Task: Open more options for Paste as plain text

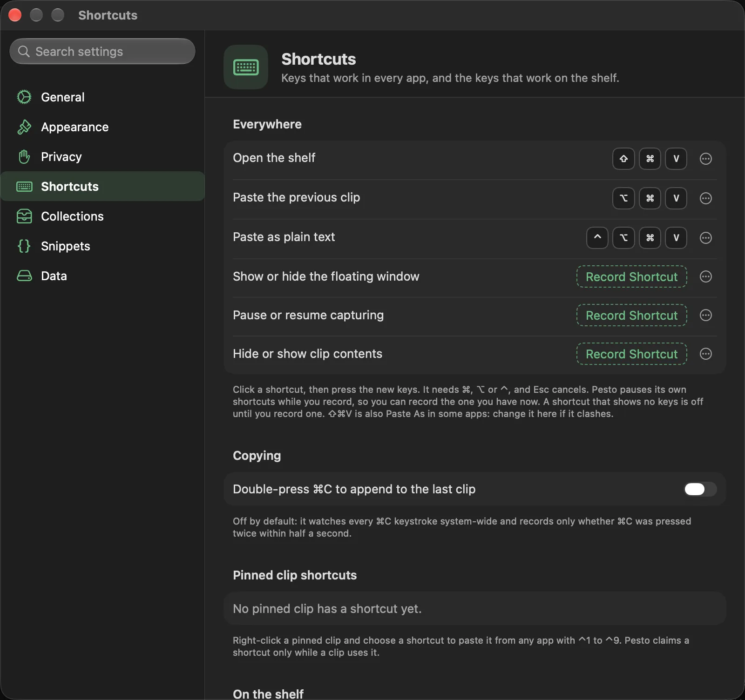Action: pyautogui.click(x=706, y=238)
